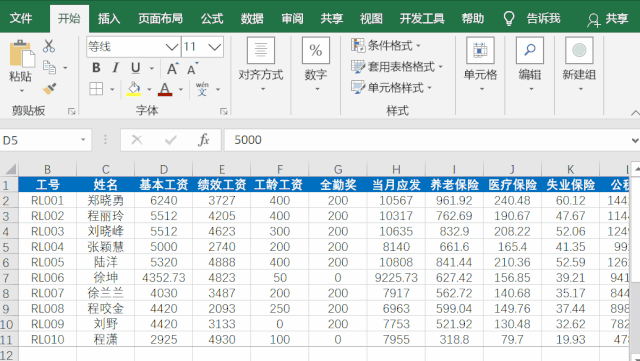Switch to the 数据 tab
This screenshot has width=640, height=361.
pyautogui.click(x=252, y=18)
